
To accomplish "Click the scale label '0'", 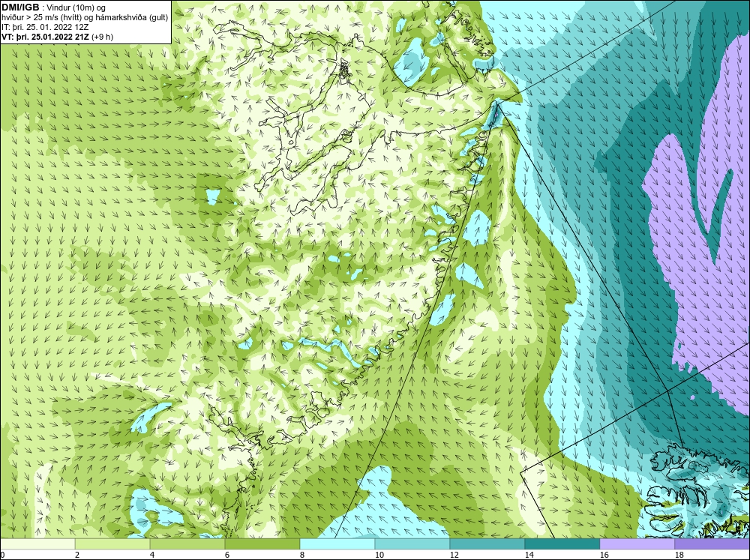I will click(2, 555).
